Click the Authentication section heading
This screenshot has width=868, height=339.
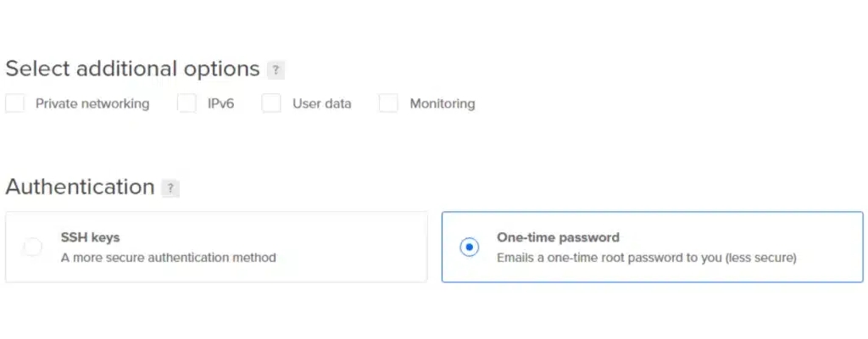[x=80, y=187]
